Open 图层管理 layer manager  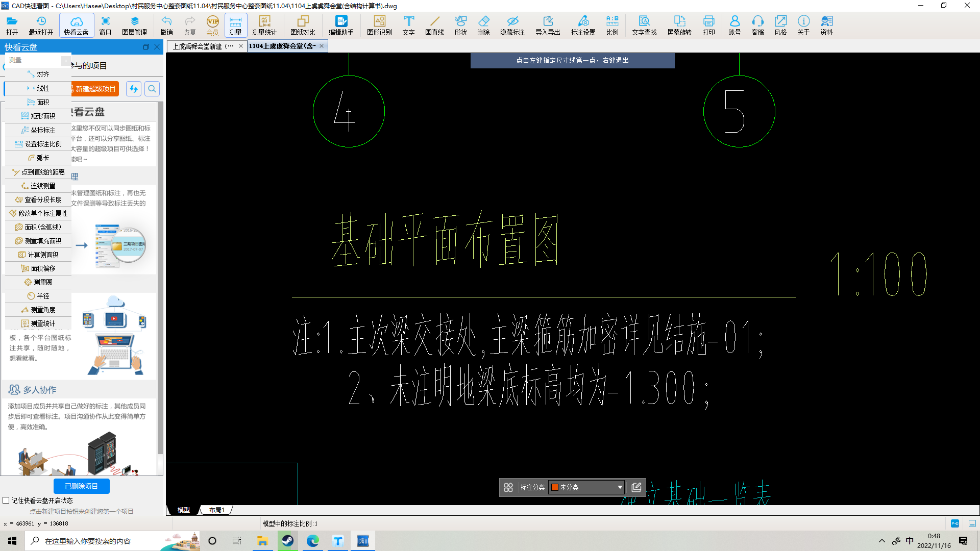pos(134,25)
